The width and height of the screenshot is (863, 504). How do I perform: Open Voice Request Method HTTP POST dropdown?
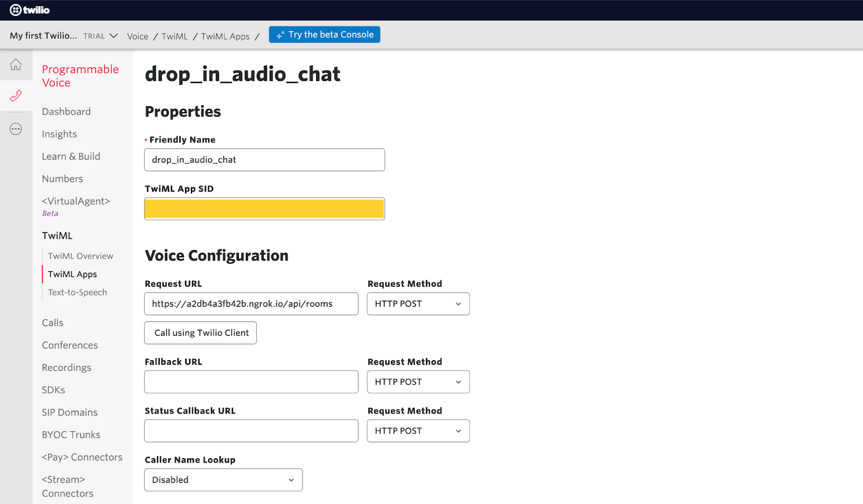[x=419, y=304]
